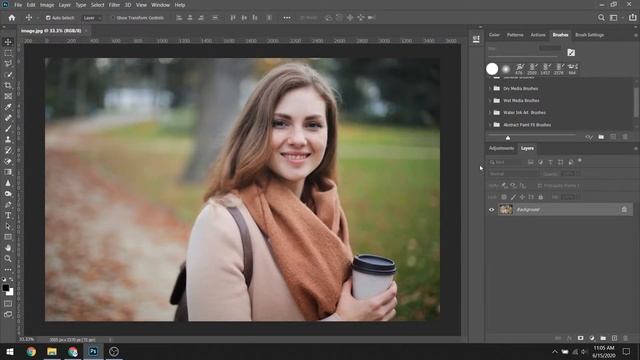This screenshot has width=640, height=360.
Task: Open the Brushes panel flyout menu
Action: [x=636, y=35]
